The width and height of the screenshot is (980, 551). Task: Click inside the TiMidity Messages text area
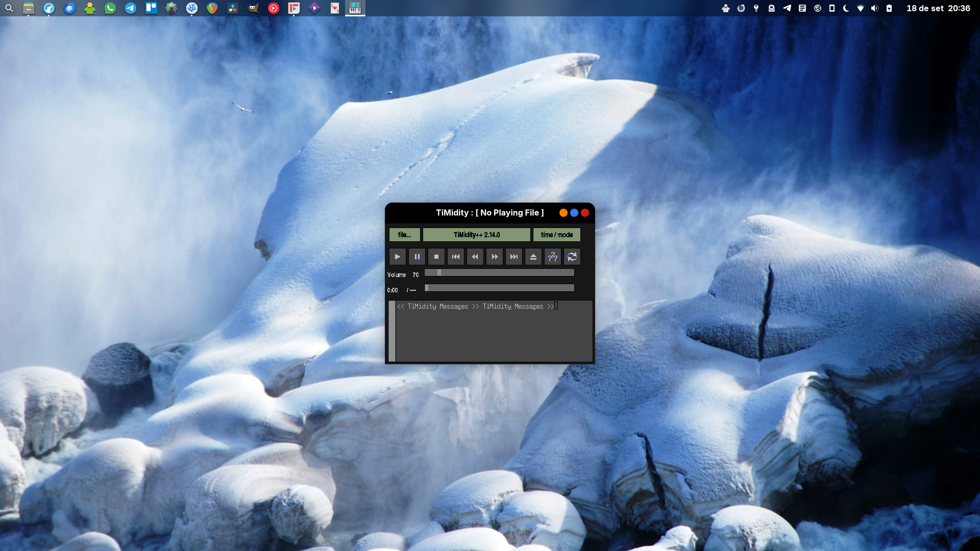point(494,334)
